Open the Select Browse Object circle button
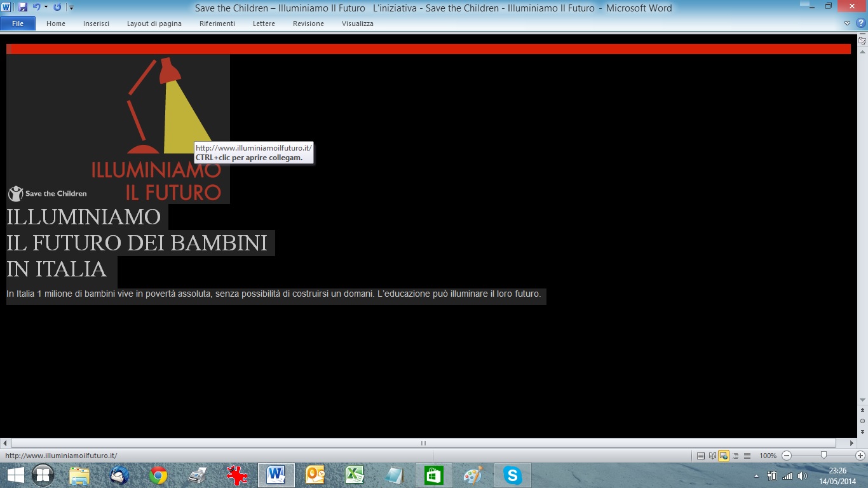868x488 pixels. pyautogui.click(x=862, y=421)
